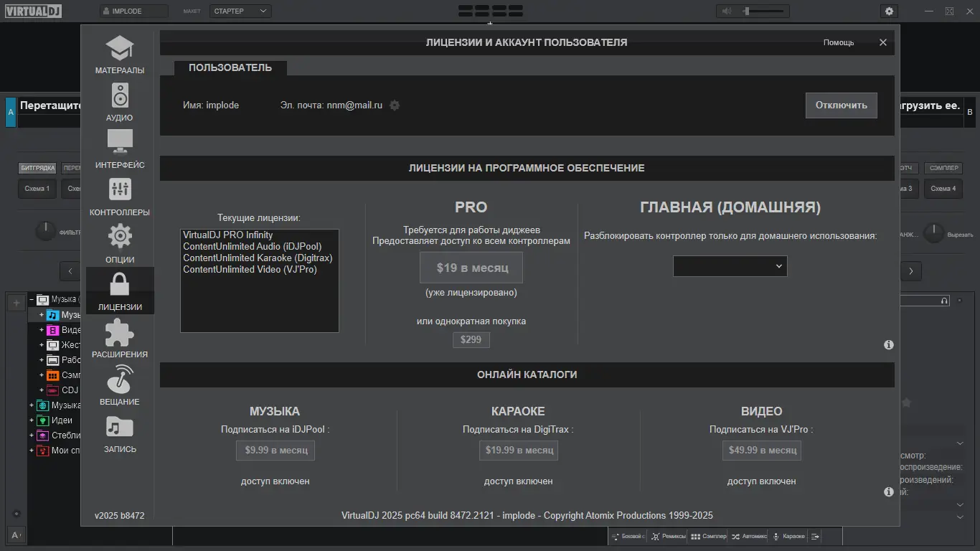
Task: Open the Расширения puzzle-piece section
Action: tap(120, 339)
